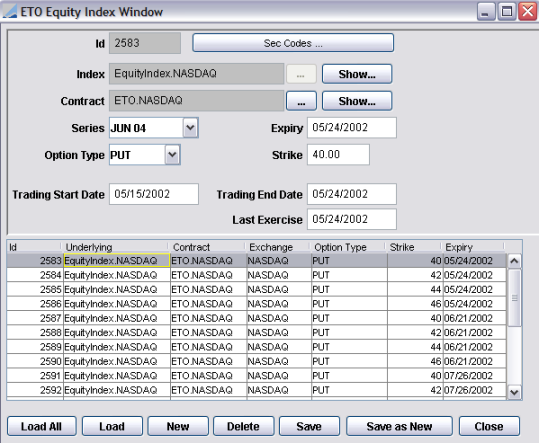This screenshot has height=443, width=539.
Task: Click Save as New button
Action: coord(399,426)
